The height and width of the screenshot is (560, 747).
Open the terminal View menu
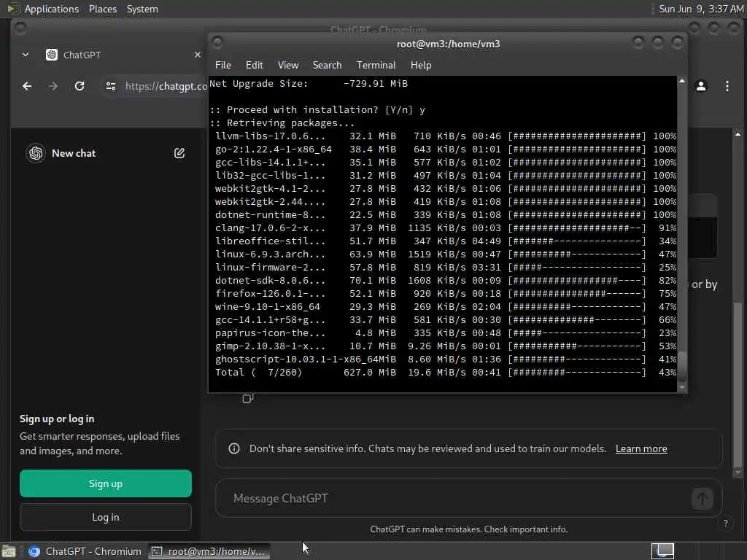(x=287, y=65)
